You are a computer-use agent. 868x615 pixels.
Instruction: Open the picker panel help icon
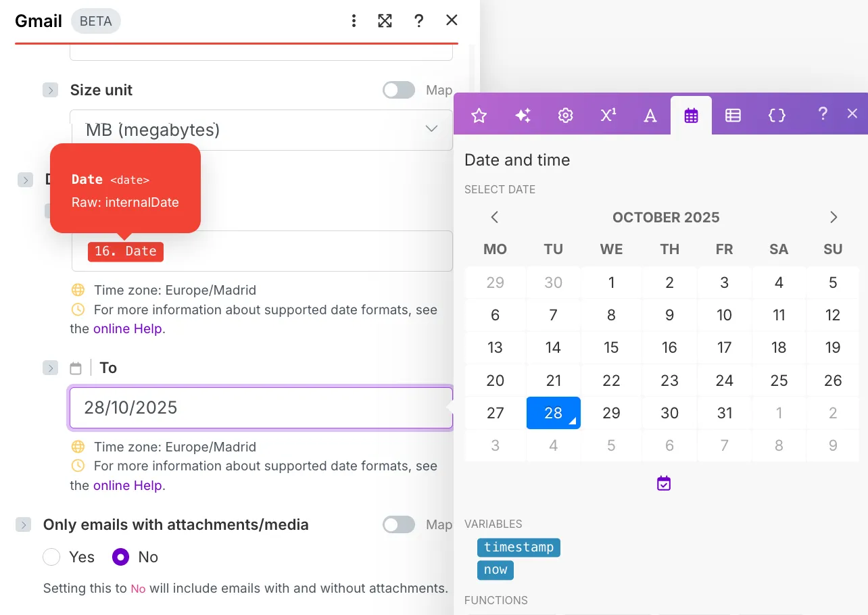pyautogui.click(x=823, y=114)
